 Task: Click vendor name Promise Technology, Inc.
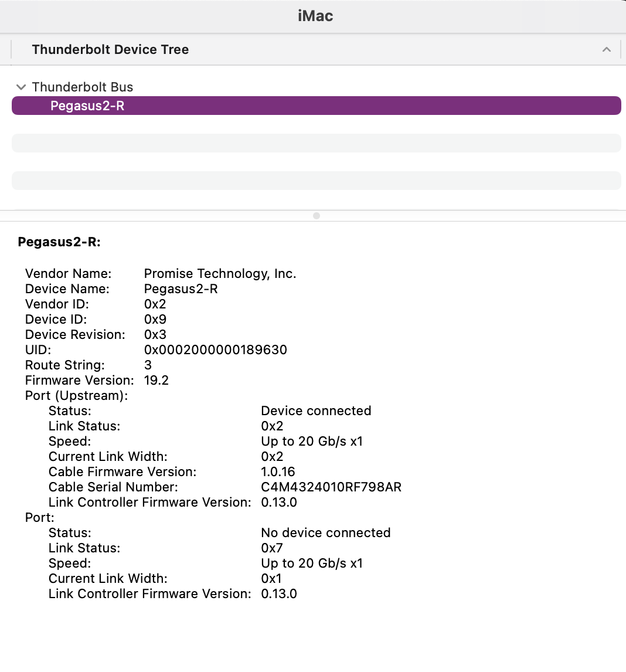tap(220, 273)
